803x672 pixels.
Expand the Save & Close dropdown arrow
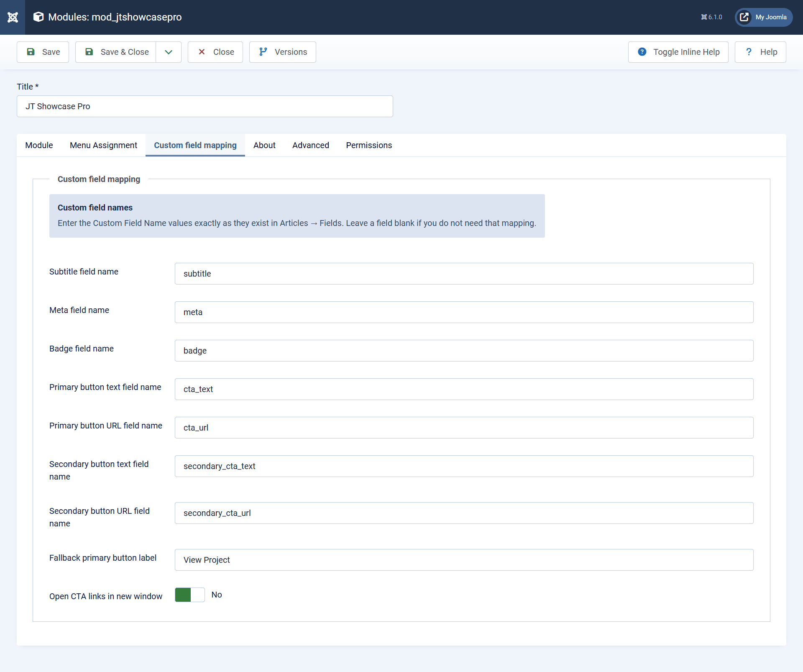(168, 52)
